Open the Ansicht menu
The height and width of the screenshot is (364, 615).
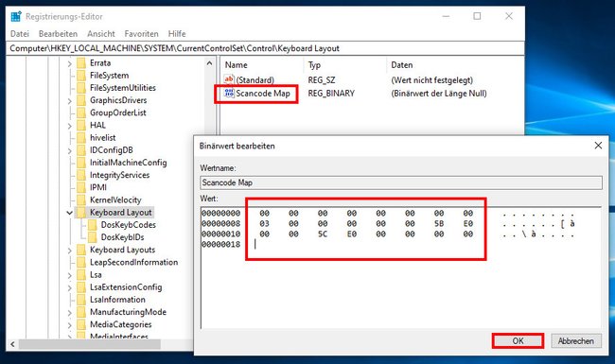pos(101,34)
